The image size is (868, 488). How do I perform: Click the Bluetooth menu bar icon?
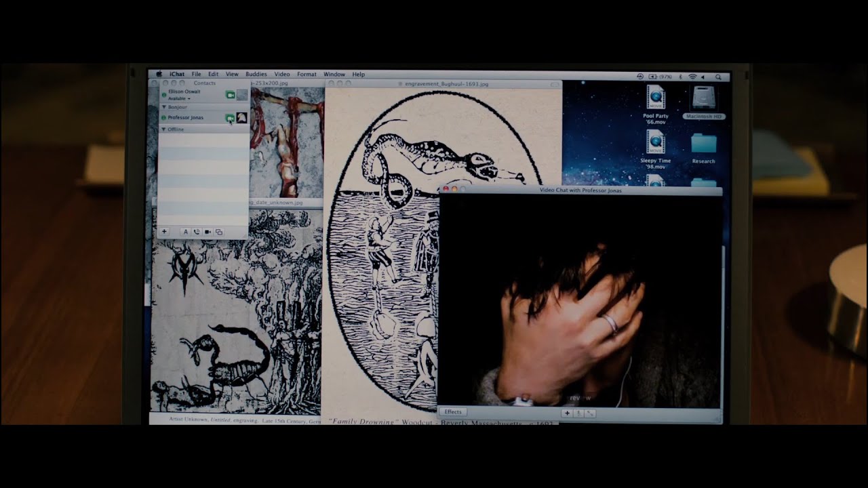click(681, 77)
